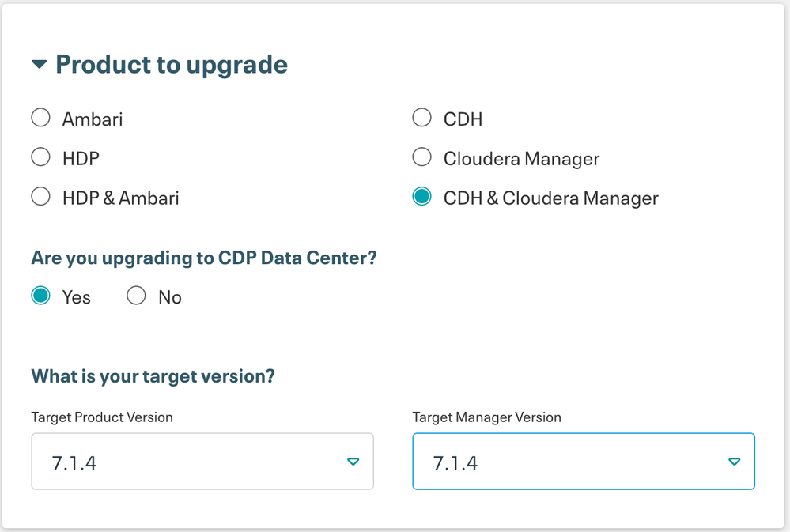Select Yes for CDP Data Center upgrade
This screenshot has height=532, width=790.
[x=40, y=296]
